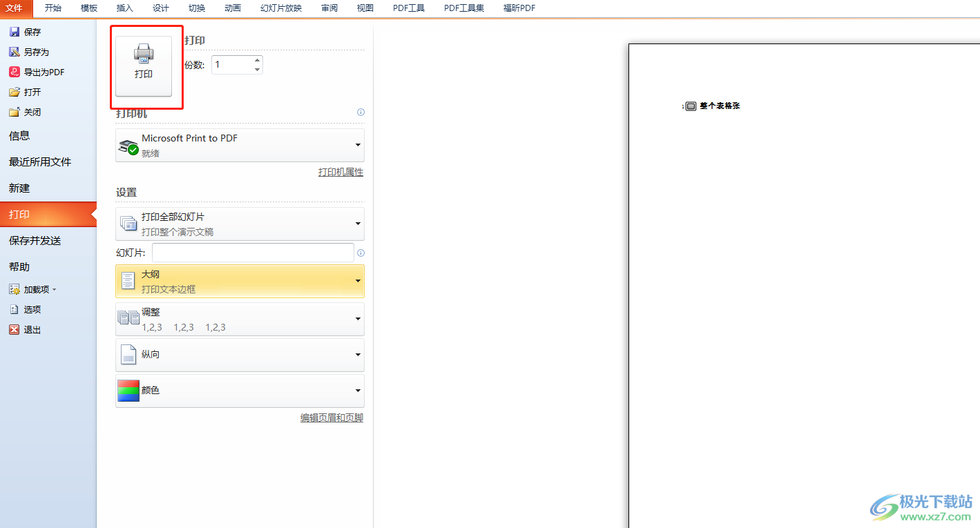The image size is (980, 528).
Task: Open Edit Header and Footer link
Action: [332, 418]
